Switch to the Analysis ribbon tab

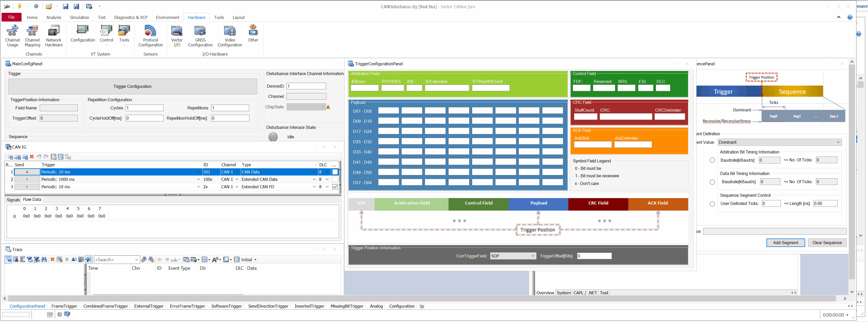54,17
